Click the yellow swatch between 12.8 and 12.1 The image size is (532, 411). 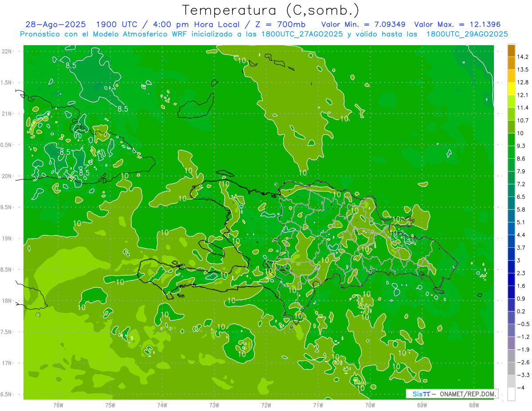[511, 89]
